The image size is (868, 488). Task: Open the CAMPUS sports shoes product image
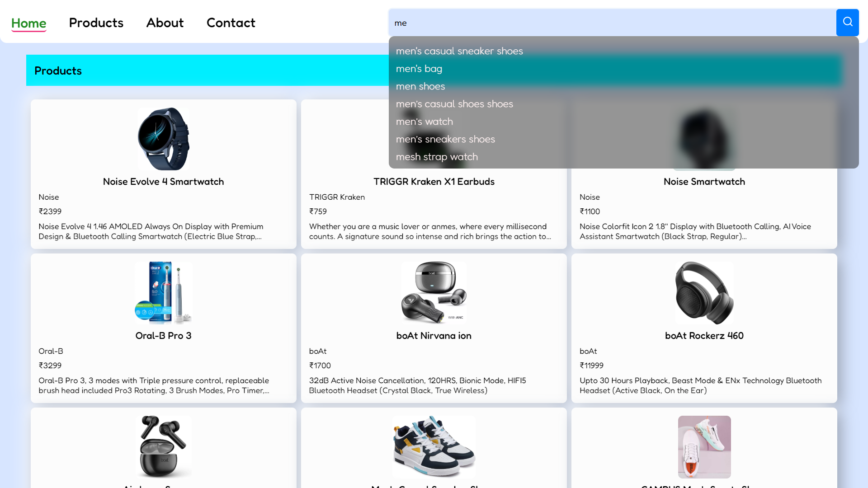pos(704,447)
